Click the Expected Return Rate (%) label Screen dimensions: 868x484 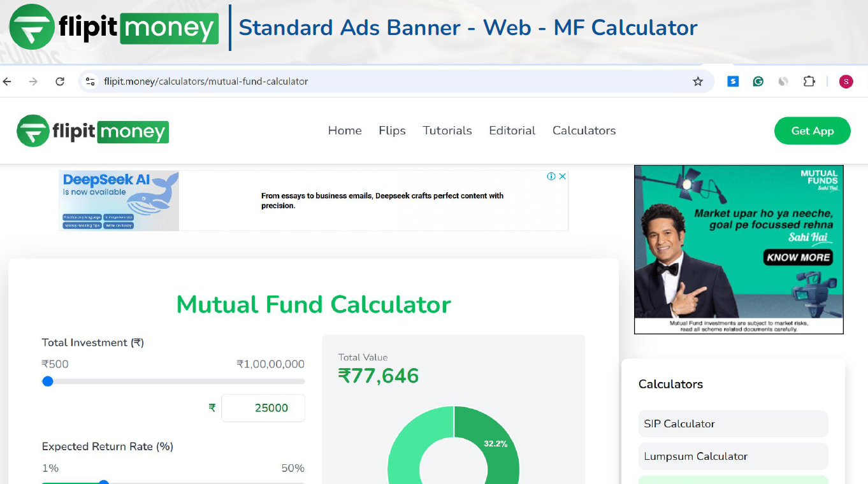[108, 446]
